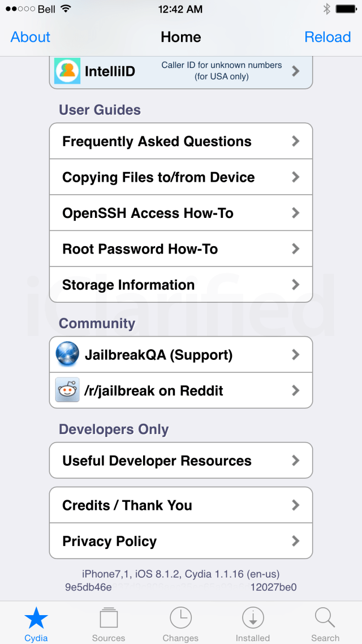Open Root Password How-To guide
The width and height of the screenshot is (362, 644).
[140, 249]
